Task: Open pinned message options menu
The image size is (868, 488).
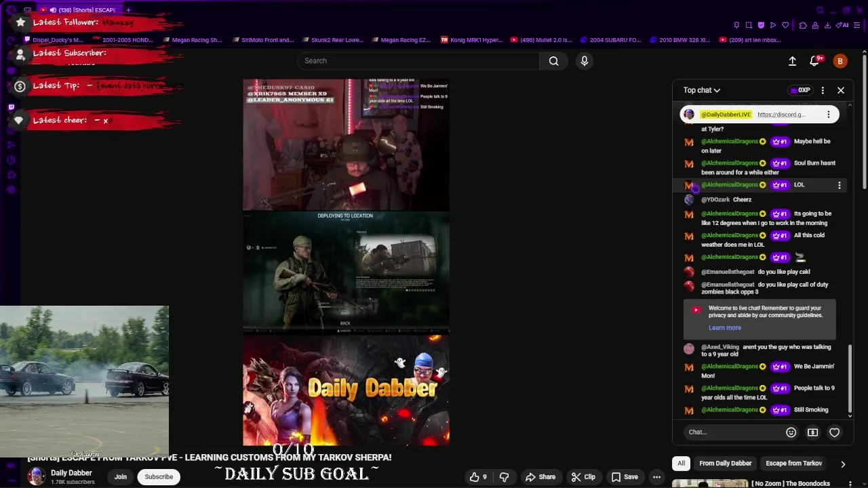Action: [x=828, y=115]
